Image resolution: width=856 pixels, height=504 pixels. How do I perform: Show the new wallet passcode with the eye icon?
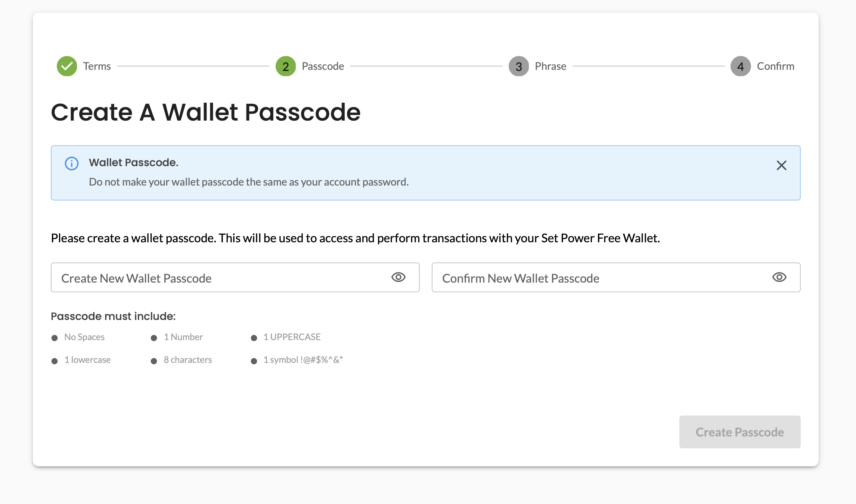click(x=398, y=277)
